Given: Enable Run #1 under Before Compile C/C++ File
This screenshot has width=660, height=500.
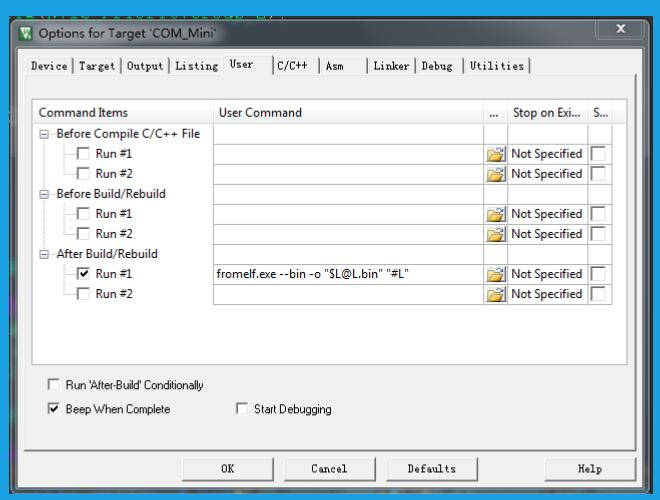Looking at the screenshot, I should tap(83, 154).
